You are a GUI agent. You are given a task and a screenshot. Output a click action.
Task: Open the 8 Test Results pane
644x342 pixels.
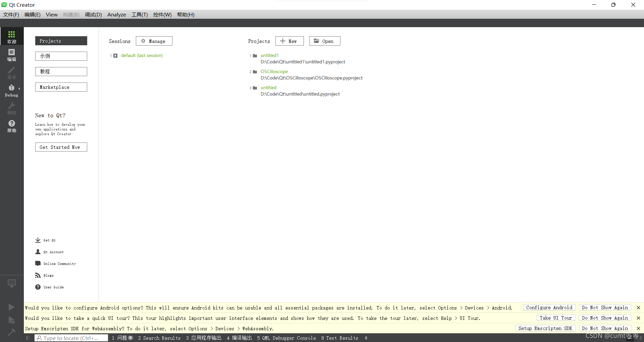coord(340,338)
